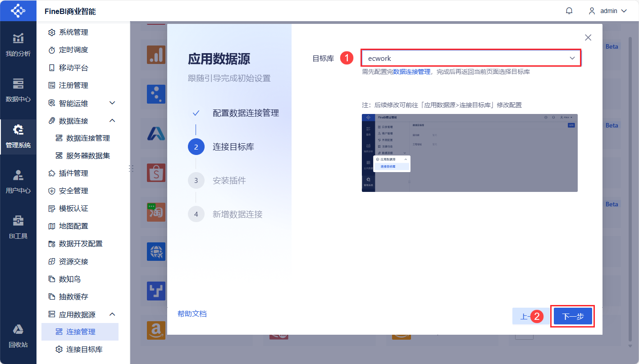Open 用户中心 in the left rail
The height and width of the screenshot is (364, 639).
(18, 182)
